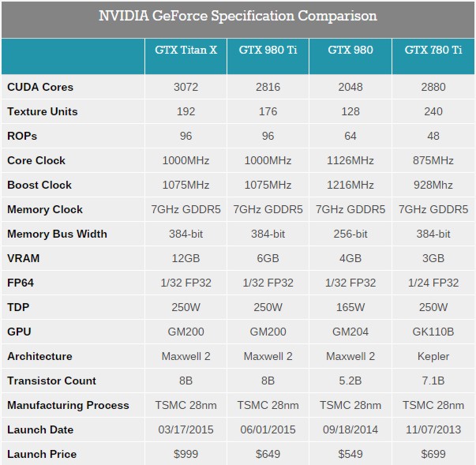Click the ROPs row label
476x465 pixels.
pyautogui.click(x=22, y=136)
